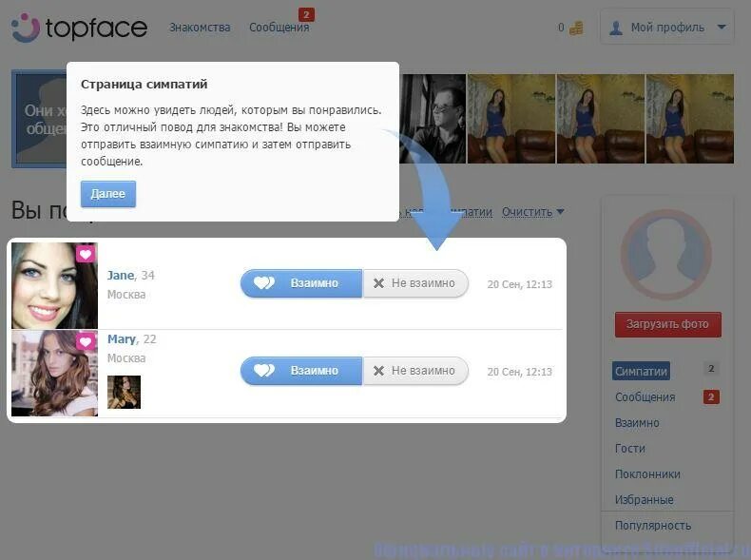The image size is (751, 560).
Task: Open Mary's profile photo
Action: [x=54, y=373]
